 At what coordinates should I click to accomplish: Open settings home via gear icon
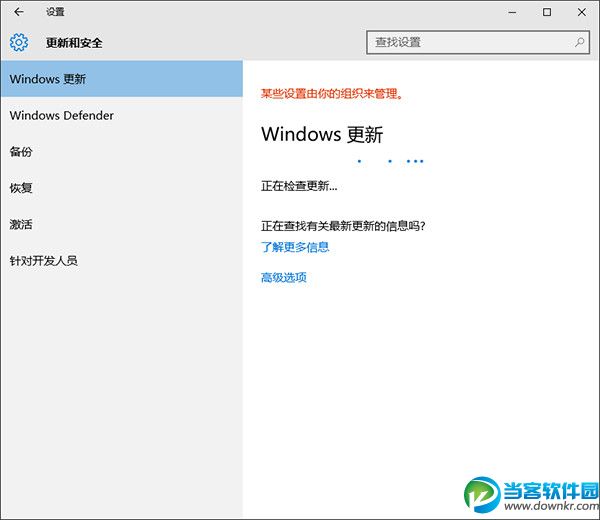(19, 42)
